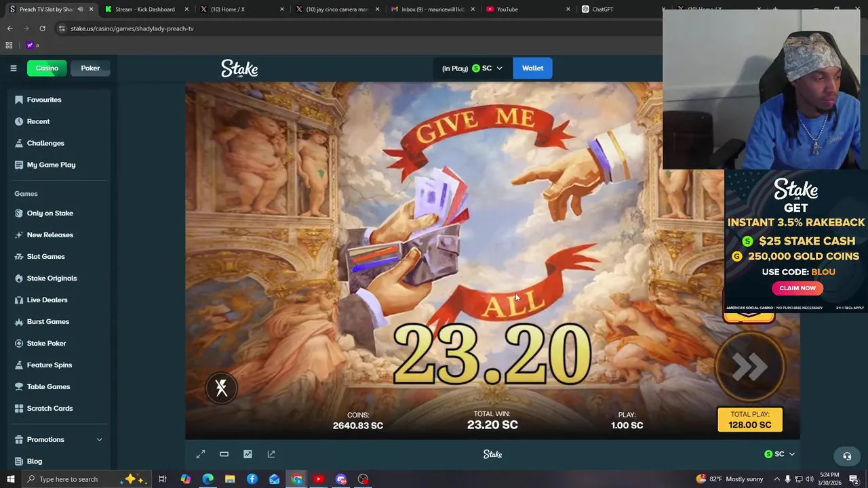Image resolution: width=868 pixels, height=488 pixels.
Task: Select the Casino tab
Action: coord(47,68)
